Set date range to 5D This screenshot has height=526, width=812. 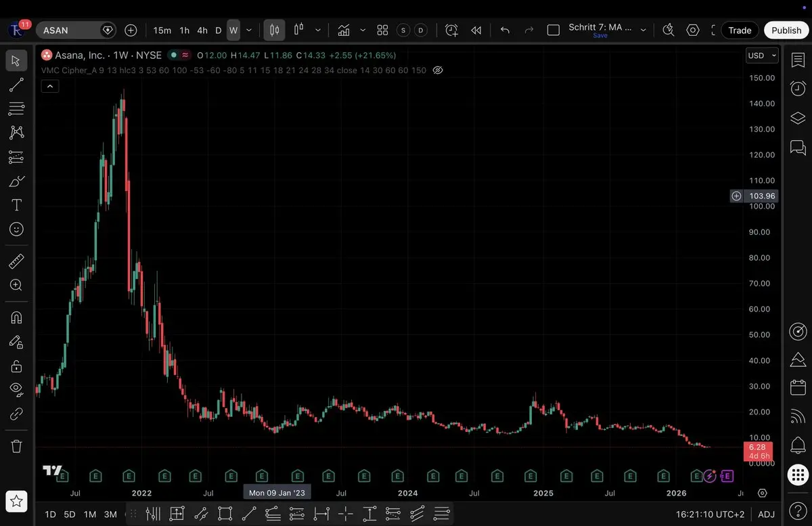click(x=70, y=514)
